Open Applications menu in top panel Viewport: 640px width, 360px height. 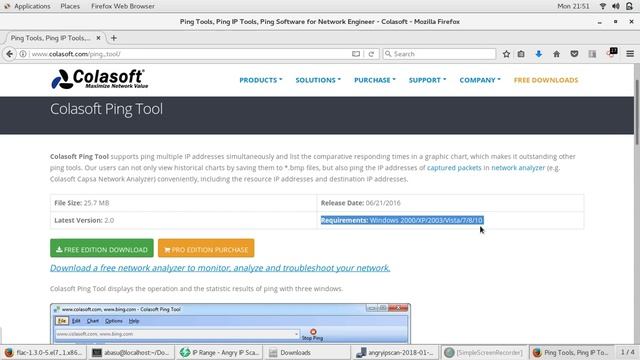(x=32, y=6)
